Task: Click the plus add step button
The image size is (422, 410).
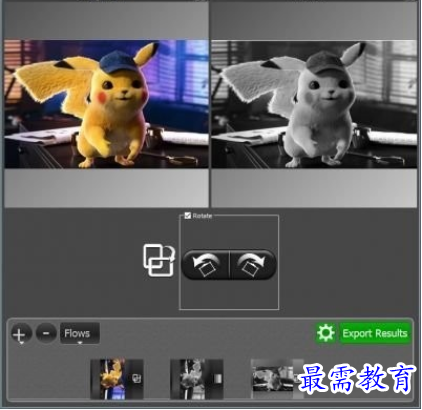Action: click(x=21, y=333)
